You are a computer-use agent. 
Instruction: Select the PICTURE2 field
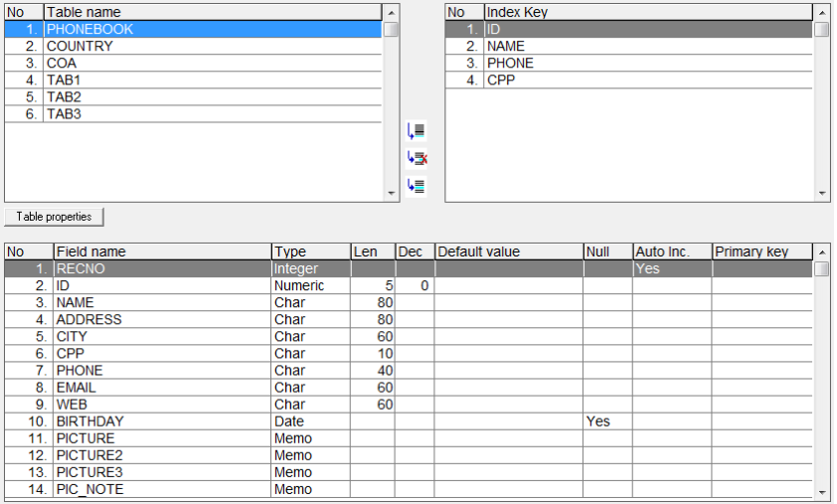point(162,455)
